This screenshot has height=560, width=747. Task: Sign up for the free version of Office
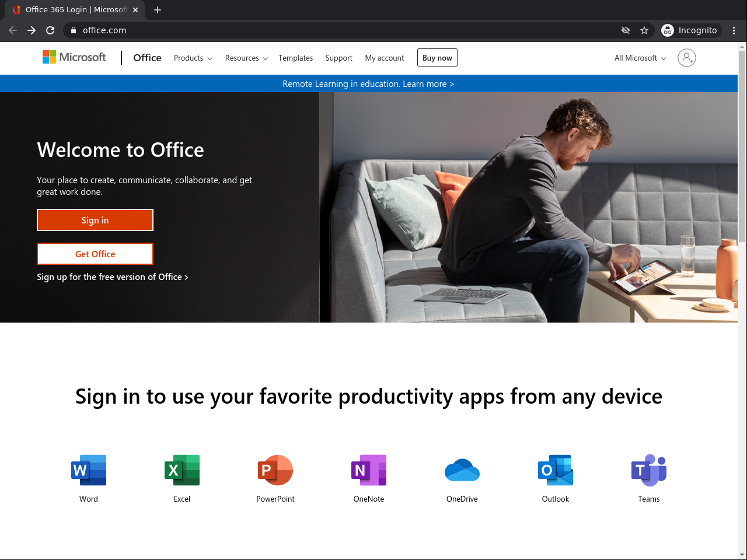[113, 277]
